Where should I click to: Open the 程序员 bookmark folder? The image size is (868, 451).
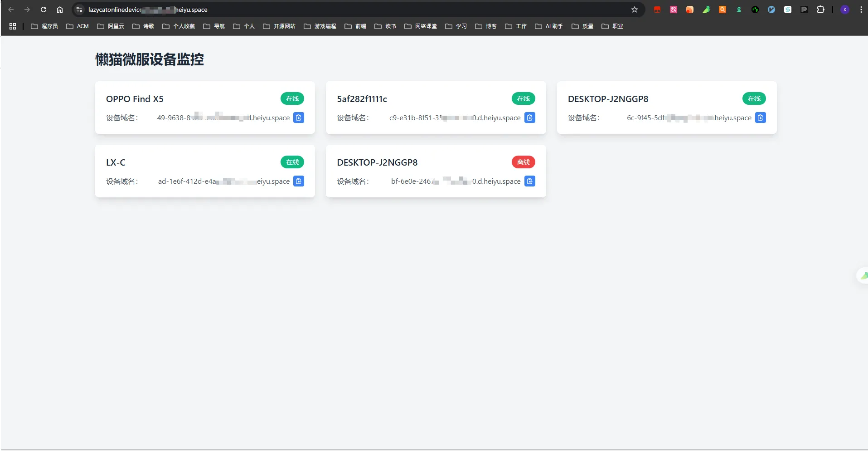coord(44,26)
